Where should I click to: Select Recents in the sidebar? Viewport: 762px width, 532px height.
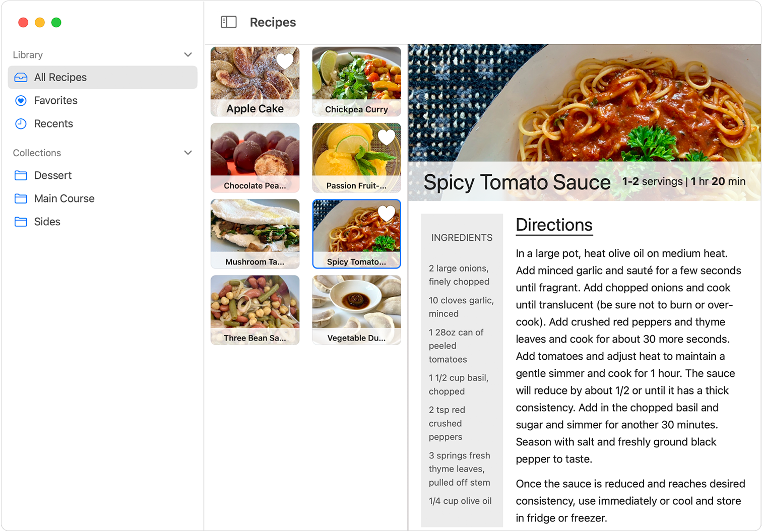pos(53,123)
